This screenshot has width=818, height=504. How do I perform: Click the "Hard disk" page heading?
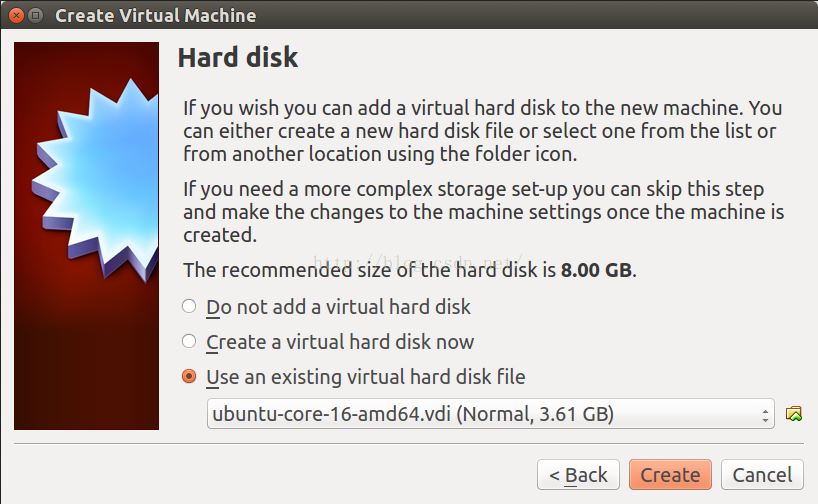[x=238, y=58]
